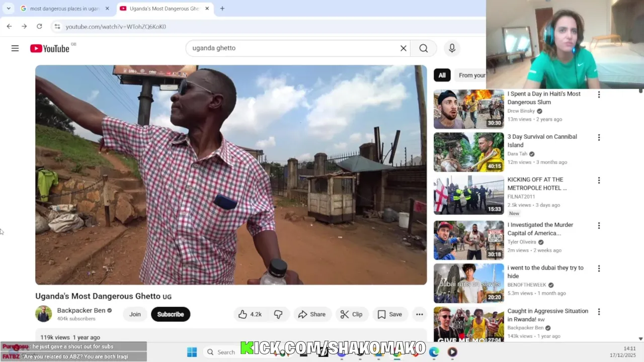
Task: Click the Windows taskbar Search box
Action: pos(221,352)
